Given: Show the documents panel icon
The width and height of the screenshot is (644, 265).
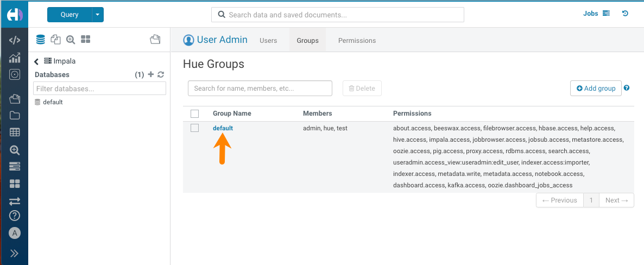Looking at the screenshot, I should (55, 39).
